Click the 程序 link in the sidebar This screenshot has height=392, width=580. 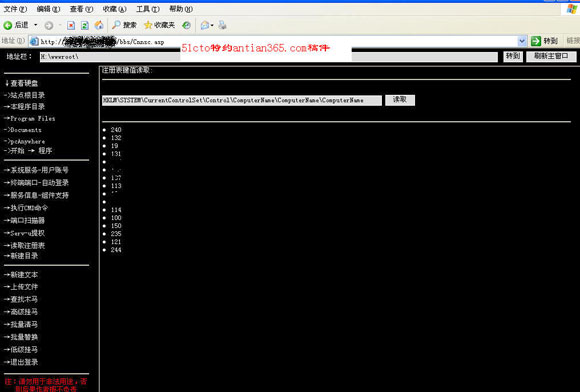click(x=45, y=151)
